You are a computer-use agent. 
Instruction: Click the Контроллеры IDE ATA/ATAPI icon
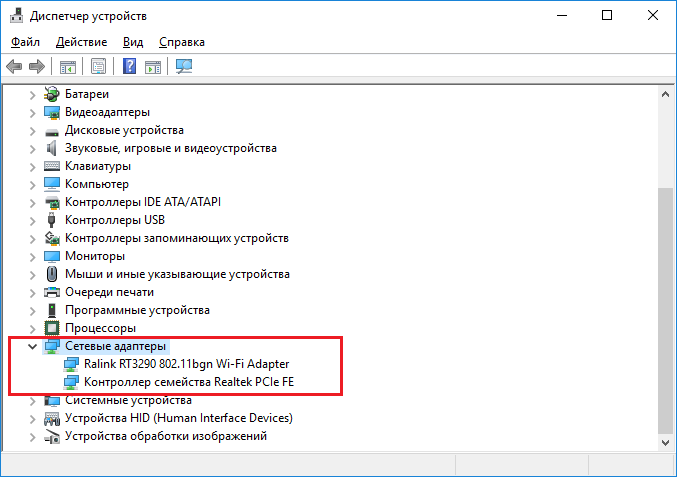pyautogui.click(x=52, y=202)
